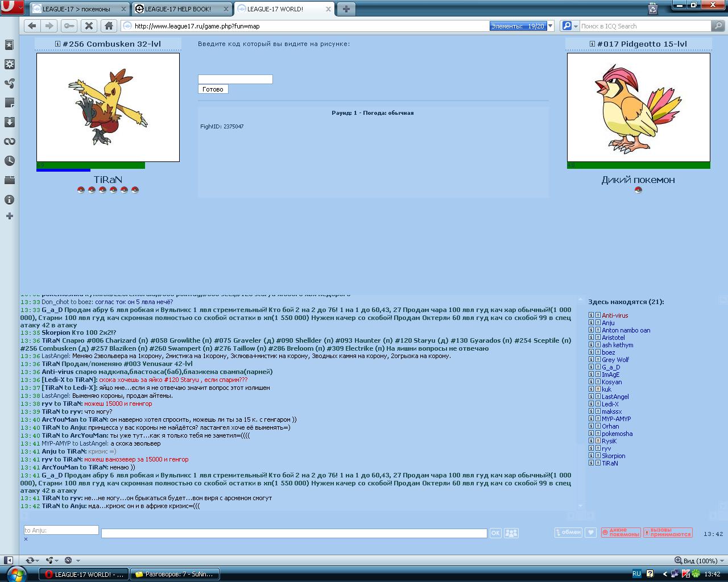
Task: Stop loading the page
Action: (x=88, y=26)
